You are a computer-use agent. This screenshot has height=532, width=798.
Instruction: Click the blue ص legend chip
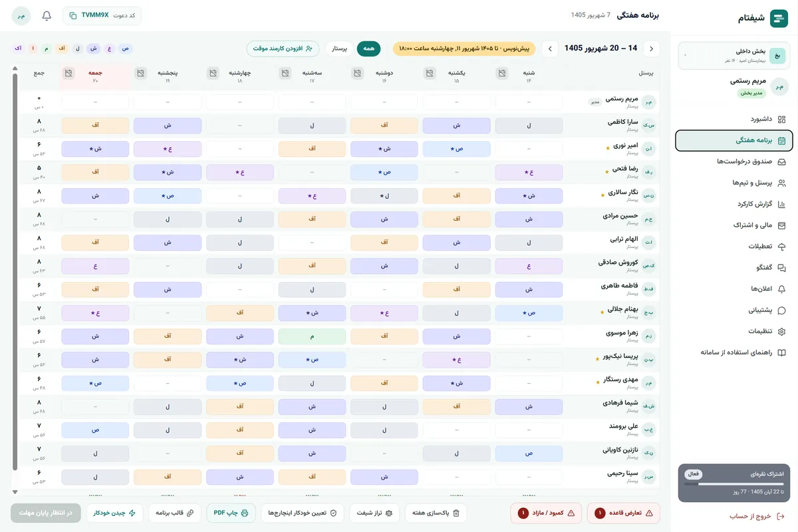(126, 49)
